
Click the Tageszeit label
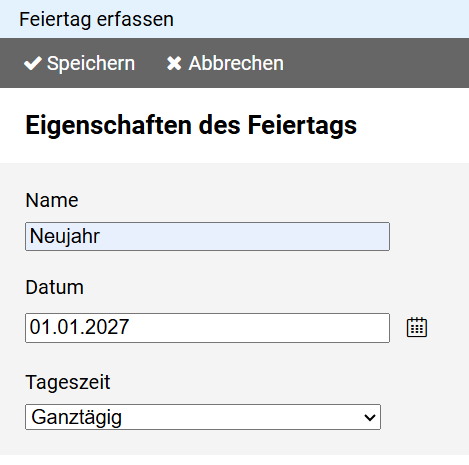[x=68, y=382]
